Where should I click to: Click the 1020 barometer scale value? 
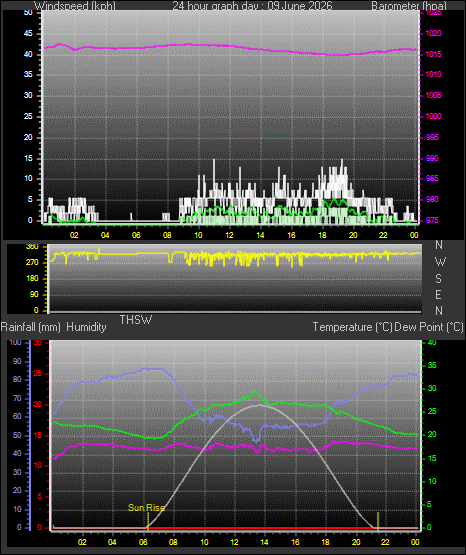433,33
